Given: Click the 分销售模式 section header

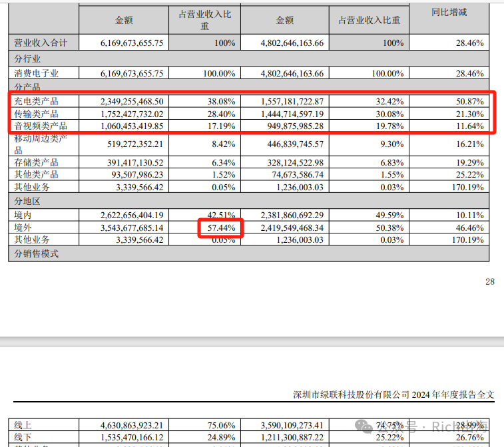Looking at the screenshot, I should pyautogui.click(x=37, y=253).
